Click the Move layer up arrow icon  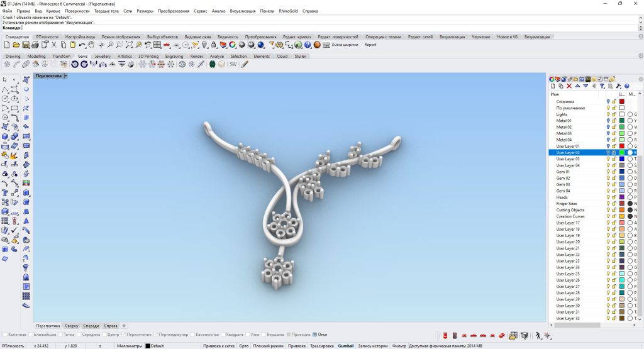coord(577,86)
